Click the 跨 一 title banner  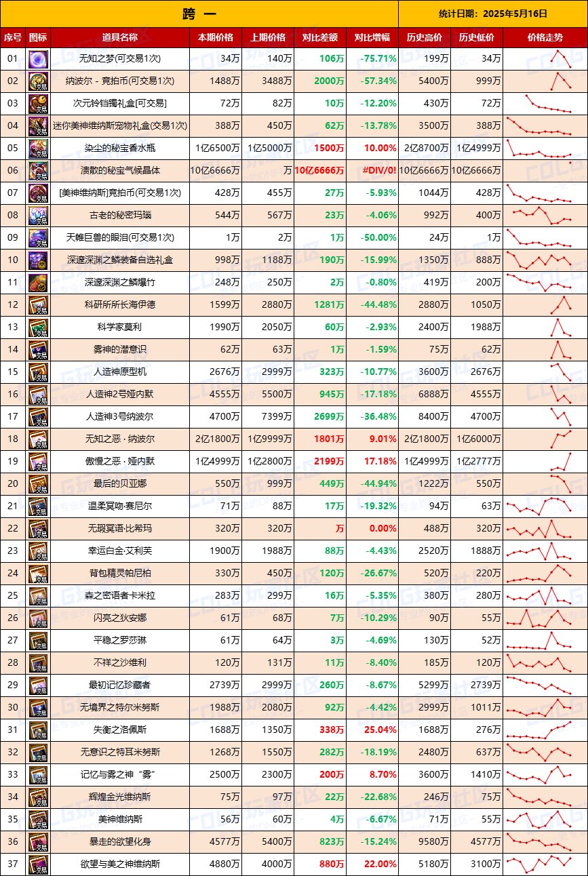tap(199, 14)
